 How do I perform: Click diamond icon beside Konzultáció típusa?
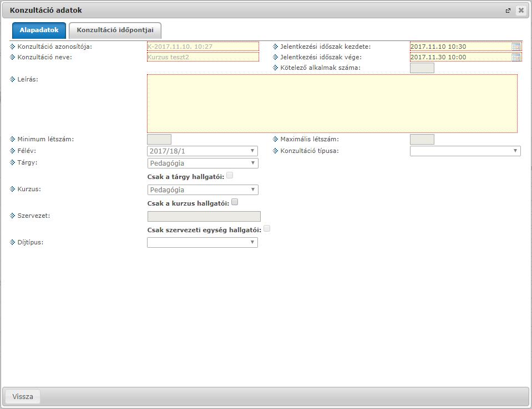pyautogui.click(x=276, y=150)
